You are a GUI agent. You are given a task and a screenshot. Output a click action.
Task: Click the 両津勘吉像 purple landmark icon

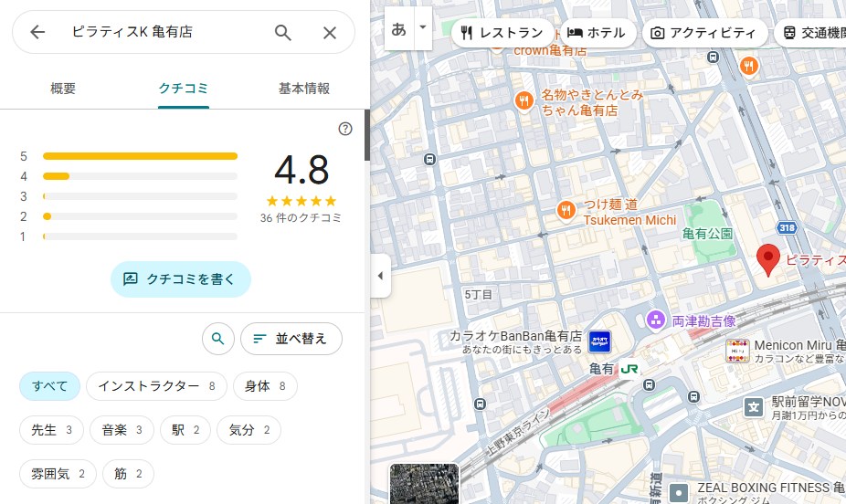[x=655, y=320]
